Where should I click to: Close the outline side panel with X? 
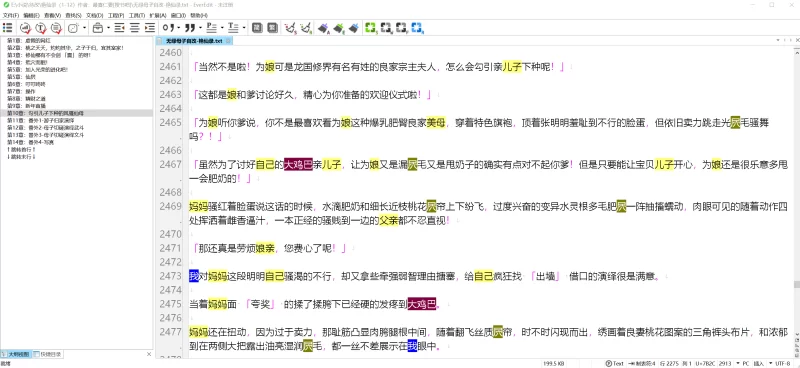pos(149,354)
